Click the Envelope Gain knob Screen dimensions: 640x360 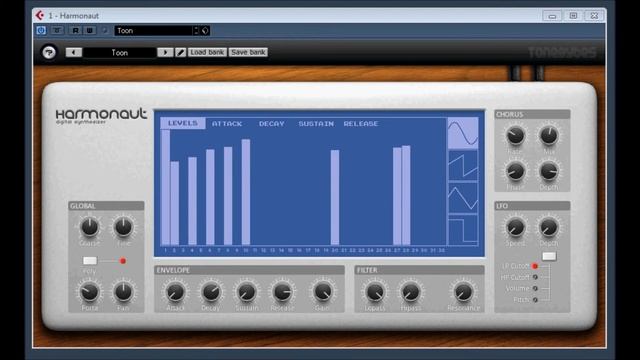322,292
